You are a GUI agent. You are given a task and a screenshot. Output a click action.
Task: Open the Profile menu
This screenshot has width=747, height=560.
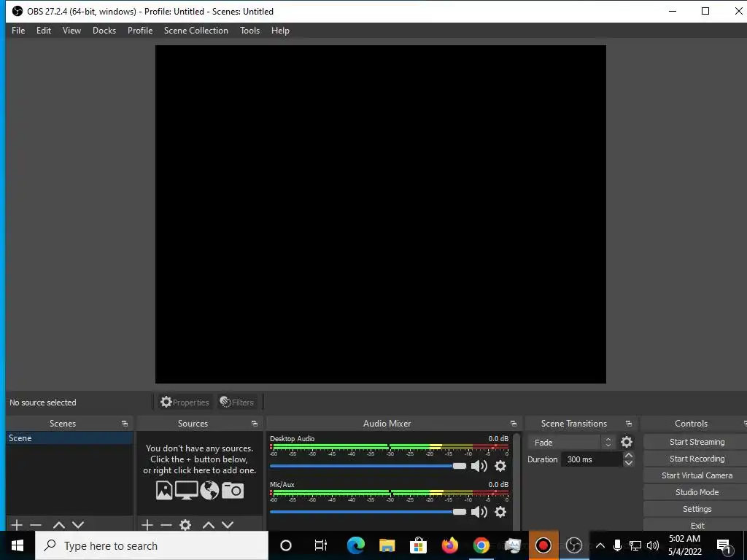tap(140, 31)
